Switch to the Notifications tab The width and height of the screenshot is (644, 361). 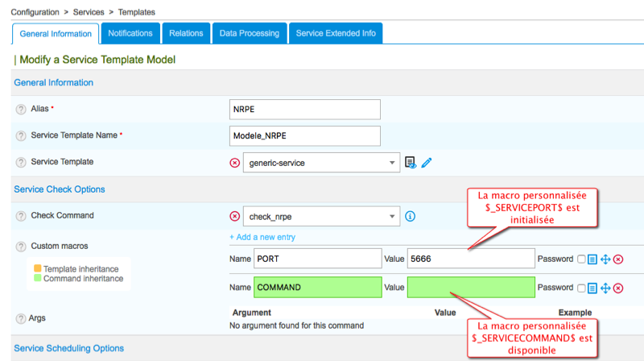click(x=130, y=33)
